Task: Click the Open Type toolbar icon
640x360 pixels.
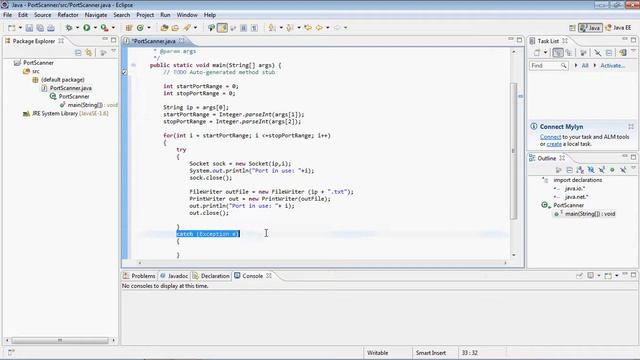Action: point(164,28)
